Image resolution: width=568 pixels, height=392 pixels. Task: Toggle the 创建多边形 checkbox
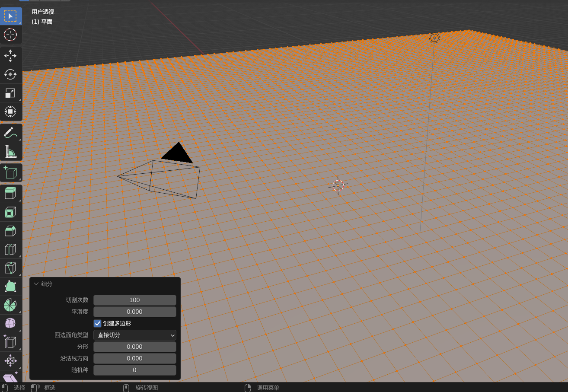tap(98, 323)
